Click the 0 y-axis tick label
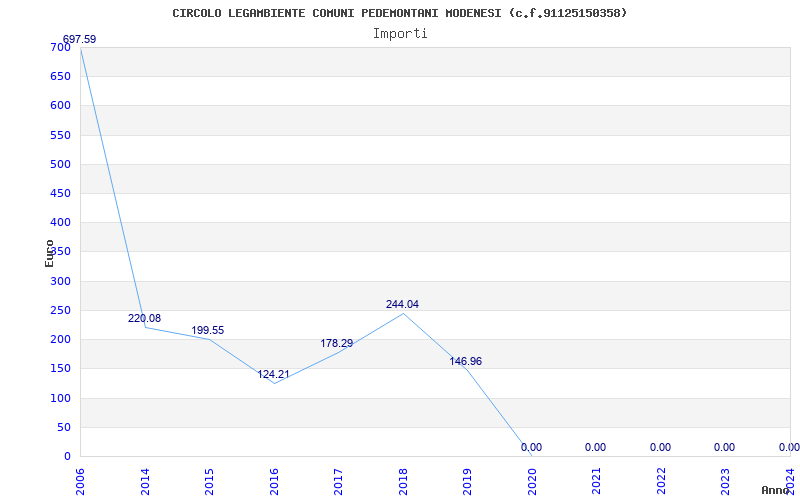This screenshot has width=800, height=500. pyautogui.click(x=67, y=456)
